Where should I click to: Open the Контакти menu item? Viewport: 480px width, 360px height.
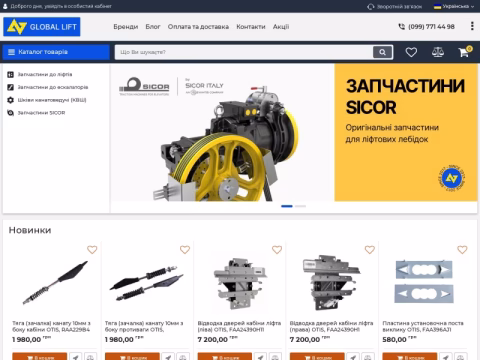coord(251,27)
